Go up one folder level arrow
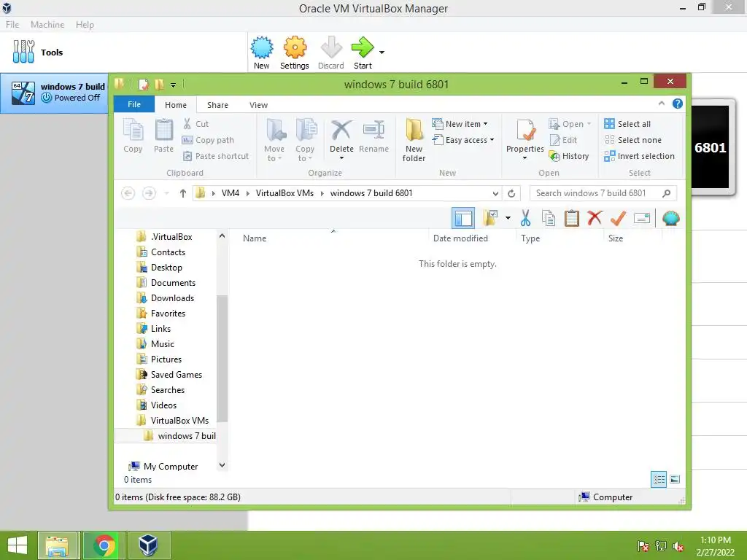This screenshot has height=560, width=747. (182, 192)
